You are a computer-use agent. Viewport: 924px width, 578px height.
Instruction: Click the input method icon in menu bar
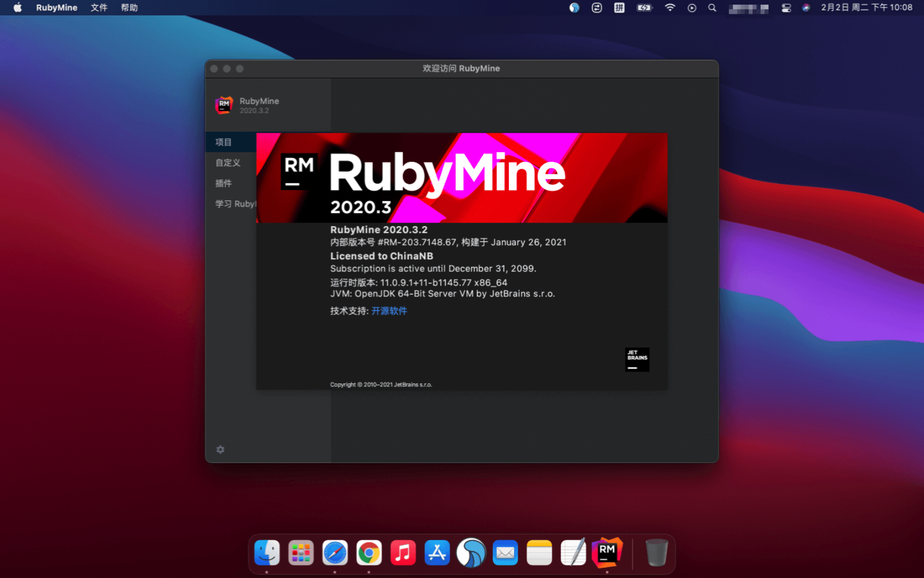point(619,7)
